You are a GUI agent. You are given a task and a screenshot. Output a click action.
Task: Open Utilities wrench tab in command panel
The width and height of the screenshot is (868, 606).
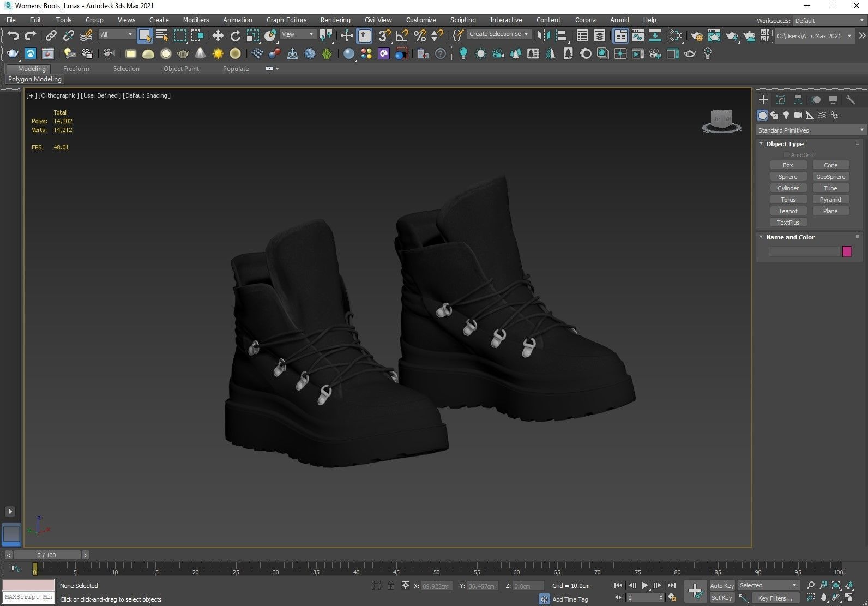[x=851, y=99]
